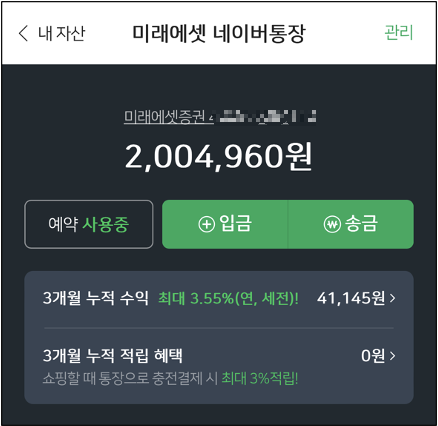The image size is (438, 426).
Task: Toggle the 예약 사용중 button
Action: tap(89, 224)
